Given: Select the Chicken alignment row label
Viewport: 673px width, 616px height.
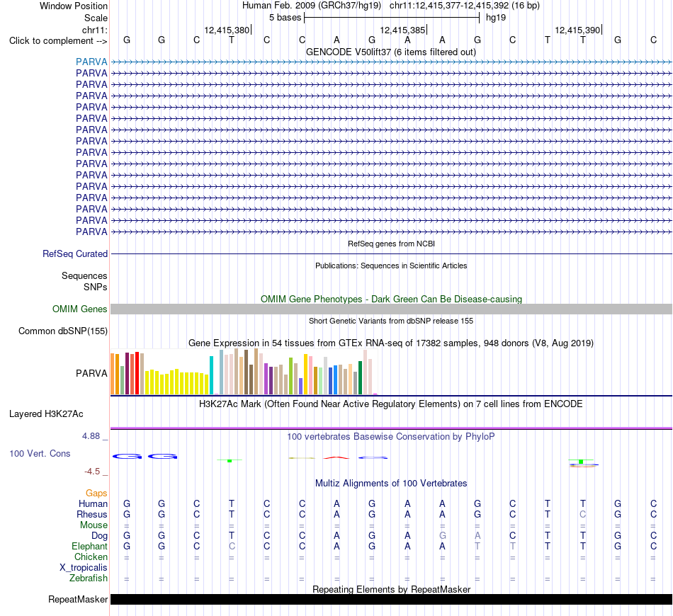Looking at the screenshot, I should click(x=91, y=557).
